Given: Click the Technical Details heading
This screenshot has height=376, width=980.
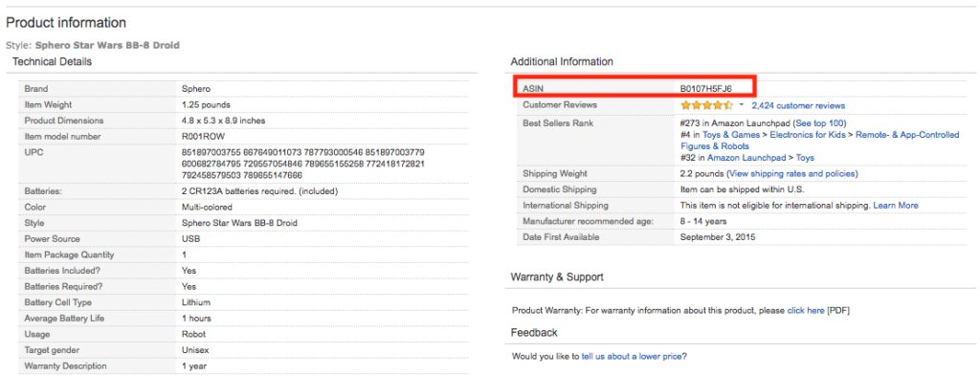Looking at the screenshot, I should click(x=52, y=61).
